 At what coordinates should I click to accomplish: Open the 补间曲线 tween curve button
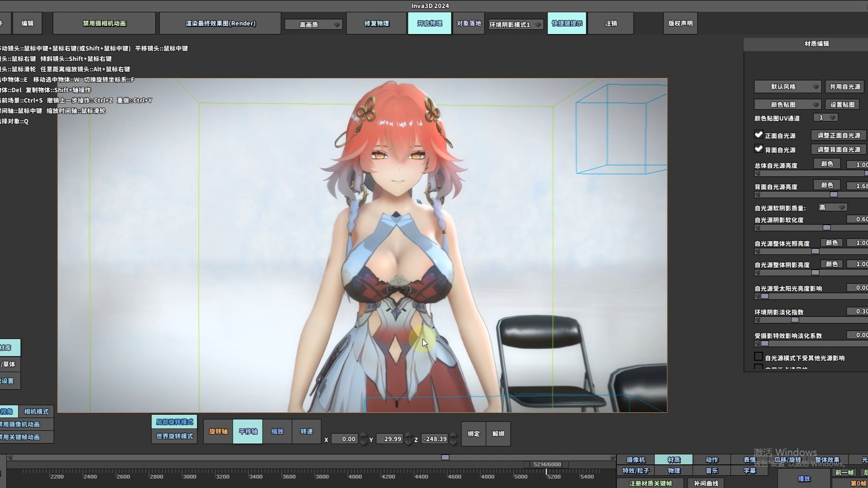(706, 483)
